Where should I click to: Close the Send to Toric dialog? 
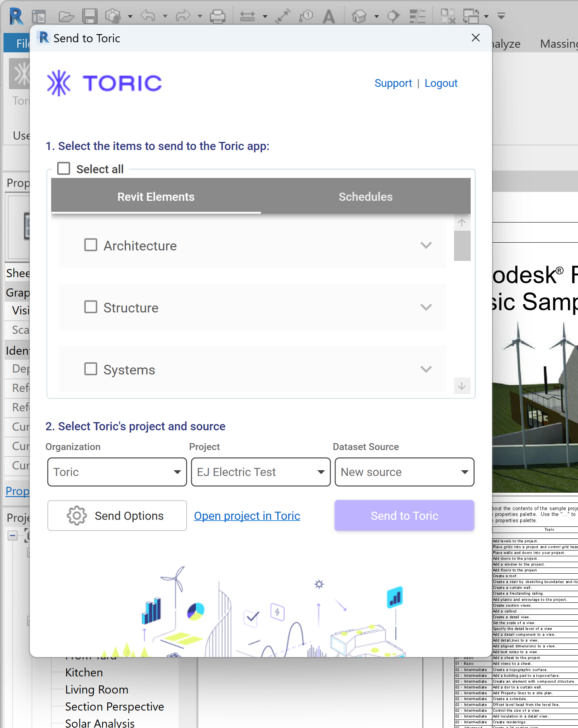[476, 38]
